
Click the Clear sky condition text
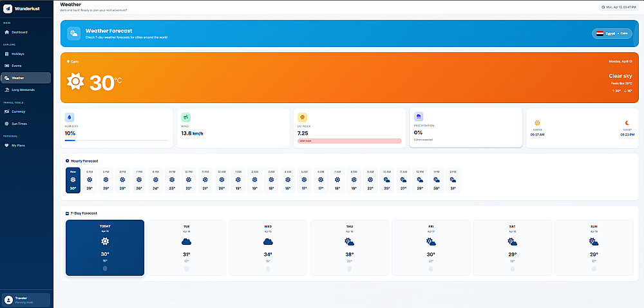pyautogui.click(x=620, y=76)
